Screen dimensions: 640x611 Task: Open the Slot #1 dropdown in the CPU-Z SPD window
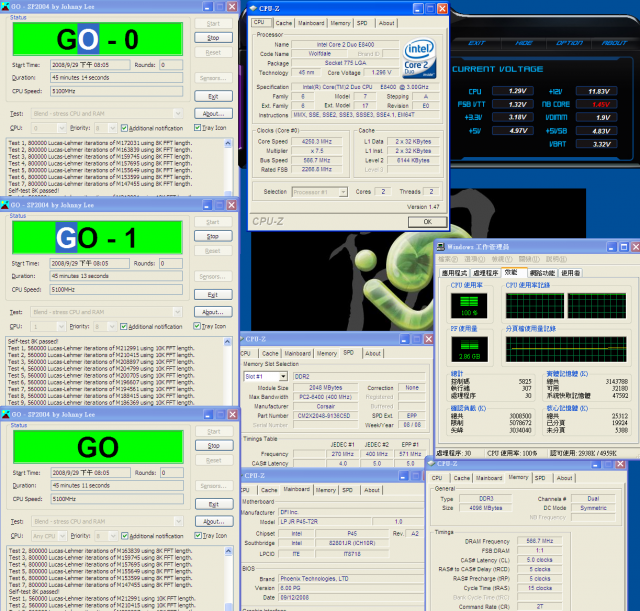(283, 376)
